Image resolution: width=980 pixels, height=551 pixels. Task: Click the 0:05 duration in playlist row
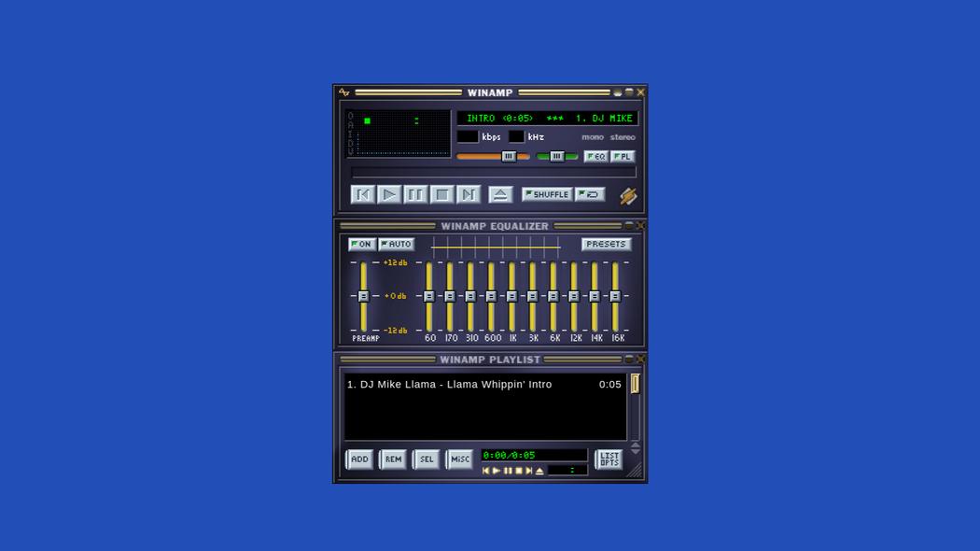tap(610, 385)
